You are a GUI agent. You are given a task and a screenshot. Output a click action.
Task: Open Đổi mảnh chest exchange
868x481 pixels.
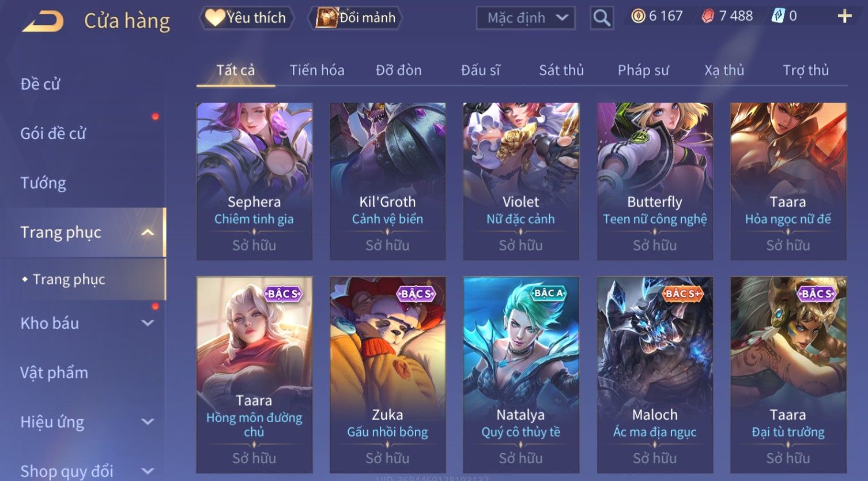[x=355, y=18]
